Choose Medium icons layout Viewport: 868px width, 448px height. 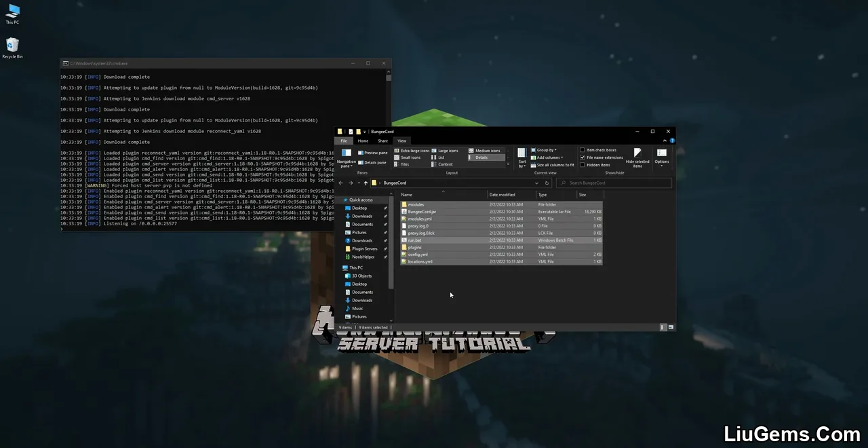coord(484,151)
